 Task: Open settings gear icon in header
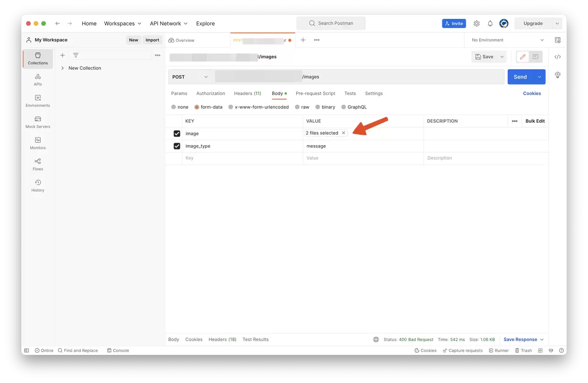point(476,23)
